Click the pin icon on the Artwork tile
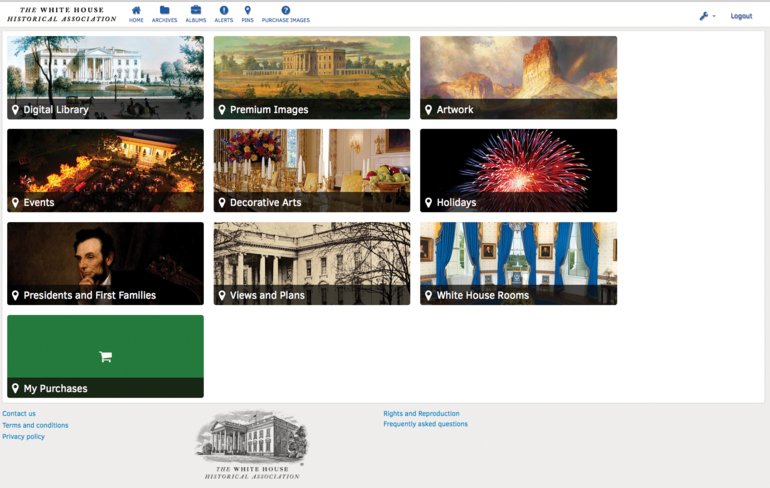The height and width of the screenshot is (488, 770). [428, 109]
